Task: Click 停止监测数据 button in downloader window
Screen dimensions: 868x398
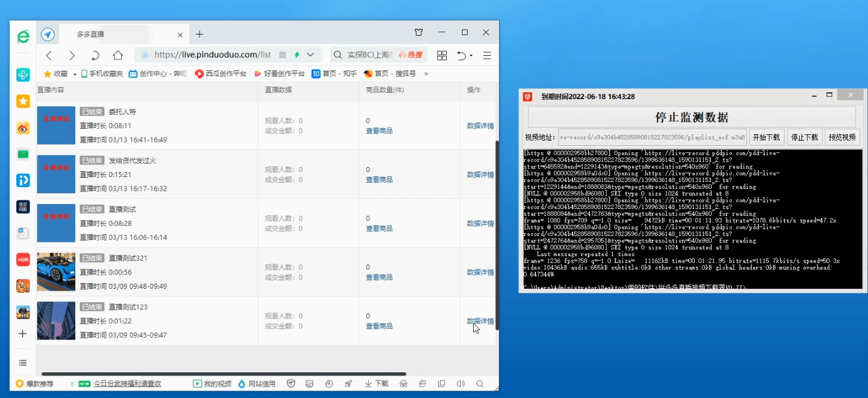Action: [x=692, y=117]
